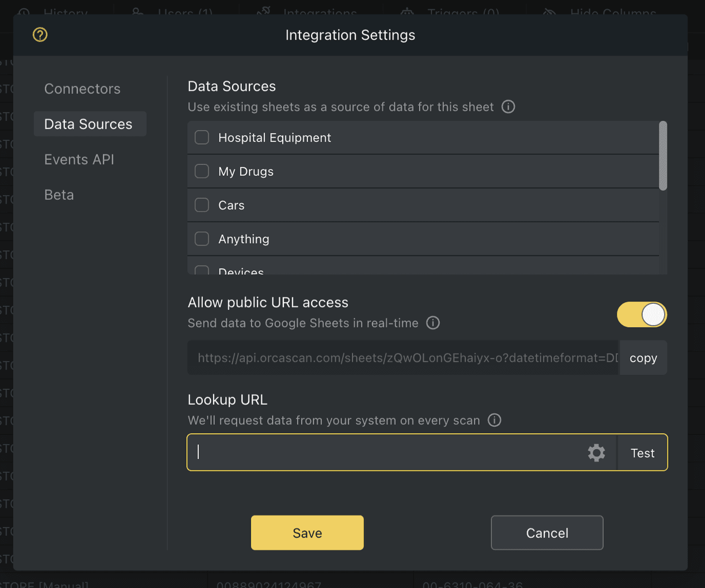Click the Integrations icon in the top bar
This screenshot has width=705, height=588.
pyautogui.click(x=263, y=11)
